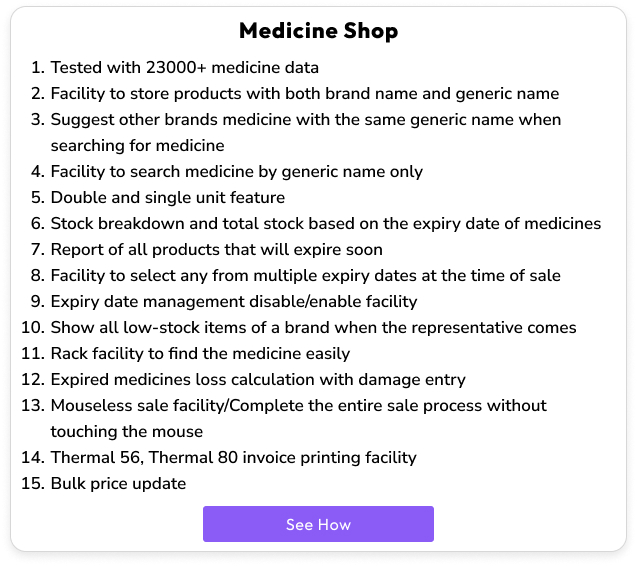
Task: Select the 'Bulk price update' item
Action: click(x=118, y=484)
